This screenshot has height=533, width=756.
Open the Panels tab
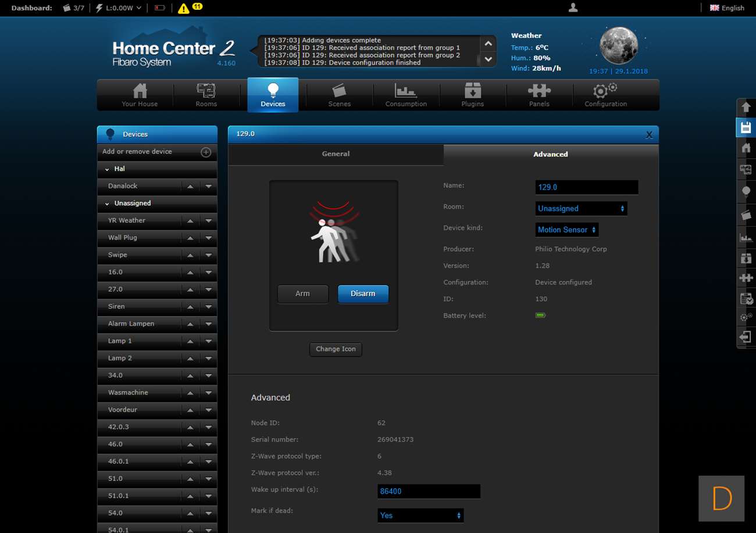click(539, 95)
